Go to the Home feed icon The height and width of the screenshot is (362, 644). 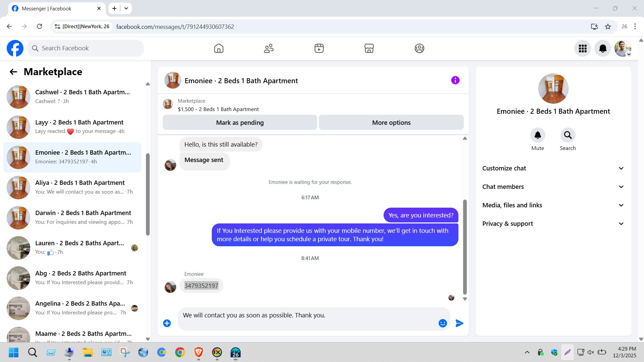(x=218, y=48)
